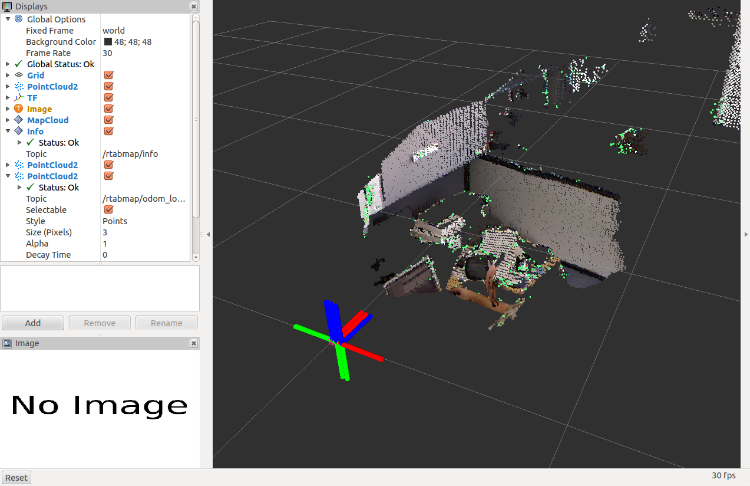Click the Image display warning icon
The height and width of the screenshot is (486, 750).
(x=18, y=108)
